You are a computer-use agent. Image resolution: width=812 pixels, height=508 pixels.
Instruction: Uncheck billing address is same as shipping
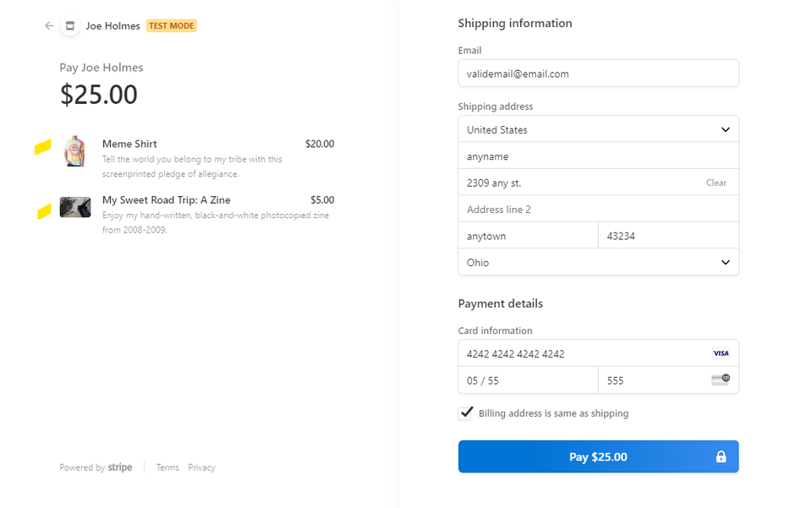coord(466,413)
